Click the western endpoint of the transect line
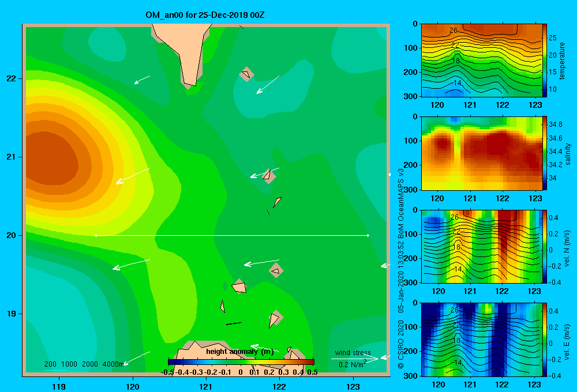This screenshot has height=392, width=577. pyautogui.click(x=96, y=235)
